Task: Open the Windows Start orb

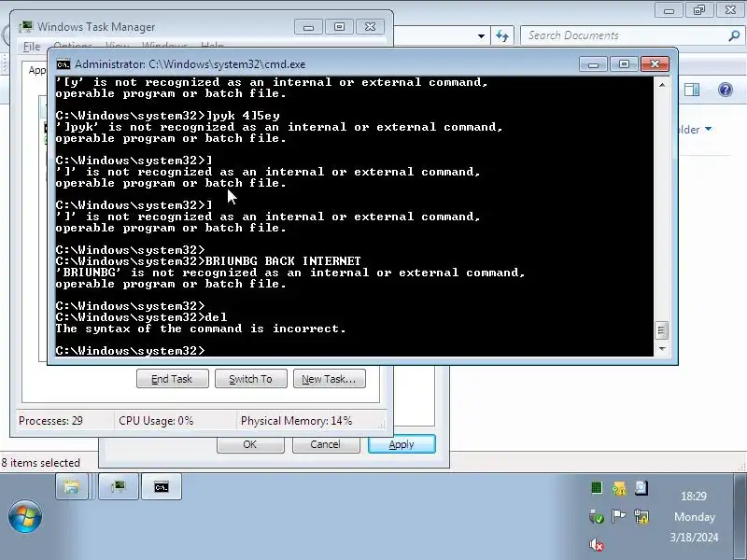Action: [x=25, y=516]
